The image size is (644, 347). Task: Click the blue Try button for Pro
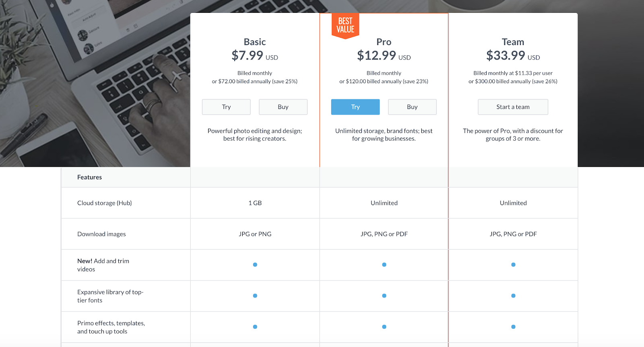pyautogui.click(x=355, y=107)
